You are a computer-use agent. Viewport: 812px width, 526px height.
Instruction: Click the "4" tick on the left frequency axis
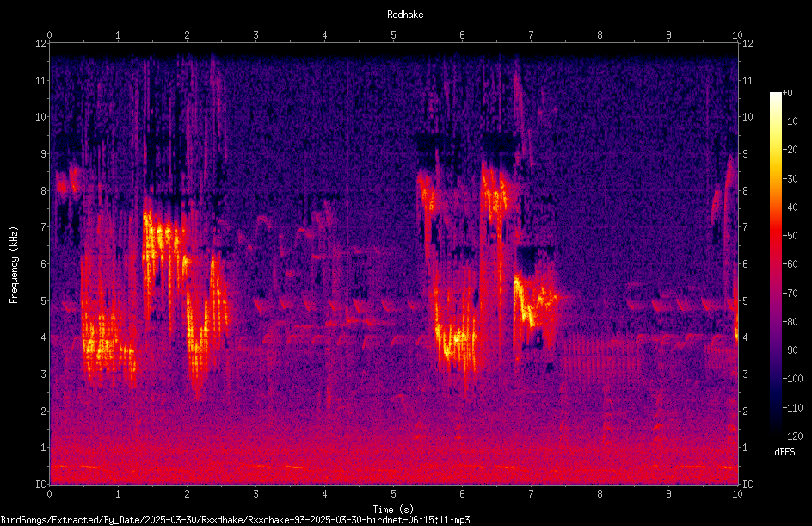tap(44, 337)
